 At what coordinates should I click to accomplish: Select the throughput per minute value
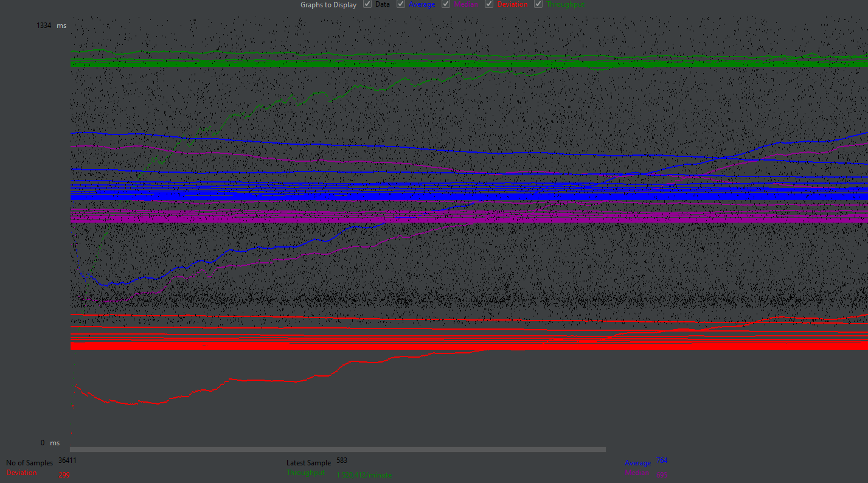(x=364, y=475)
